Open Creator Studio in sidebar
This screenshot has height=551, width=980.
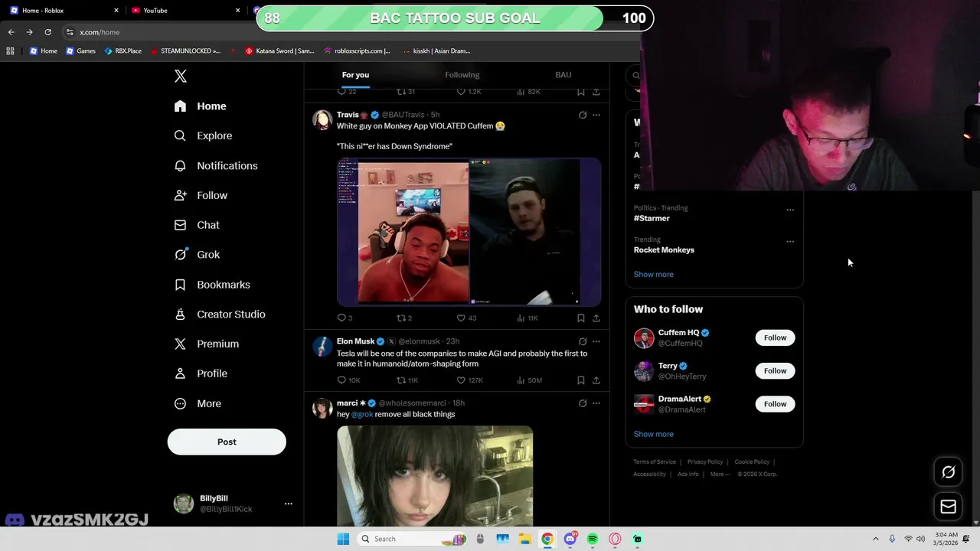pyautogui.click(x=220, y=315)
